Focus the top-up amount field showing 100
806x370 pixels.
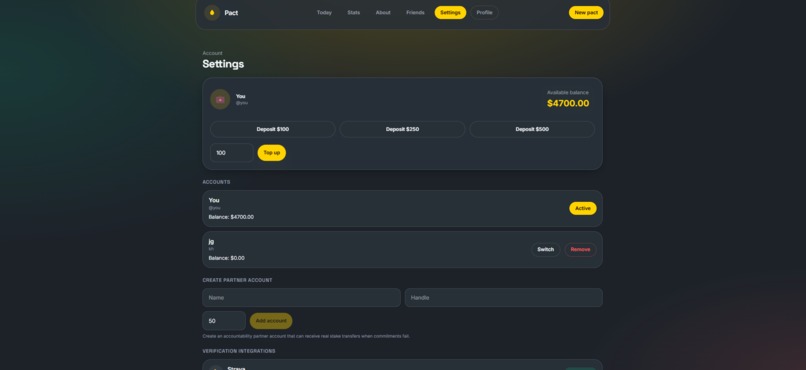click(x=232, y=153)
